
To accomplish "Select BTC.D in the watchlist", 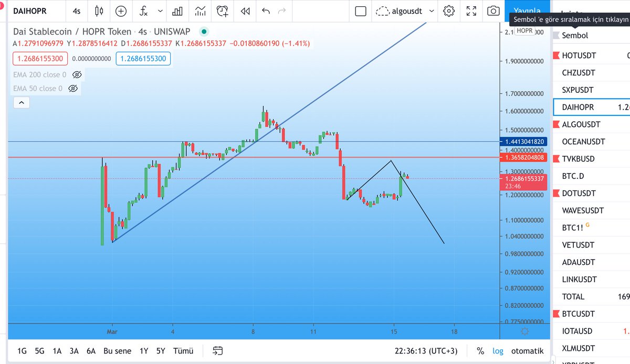I will tap(591, 176).
